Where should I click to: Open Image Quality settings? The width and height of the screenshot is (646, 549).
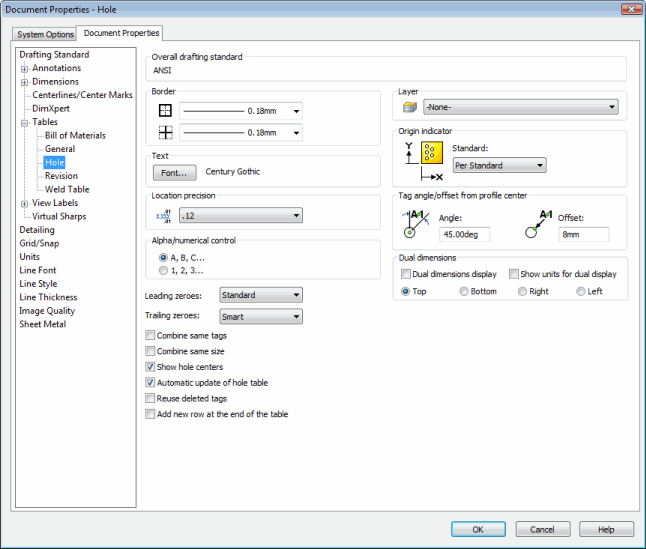[x=47, y=311]
